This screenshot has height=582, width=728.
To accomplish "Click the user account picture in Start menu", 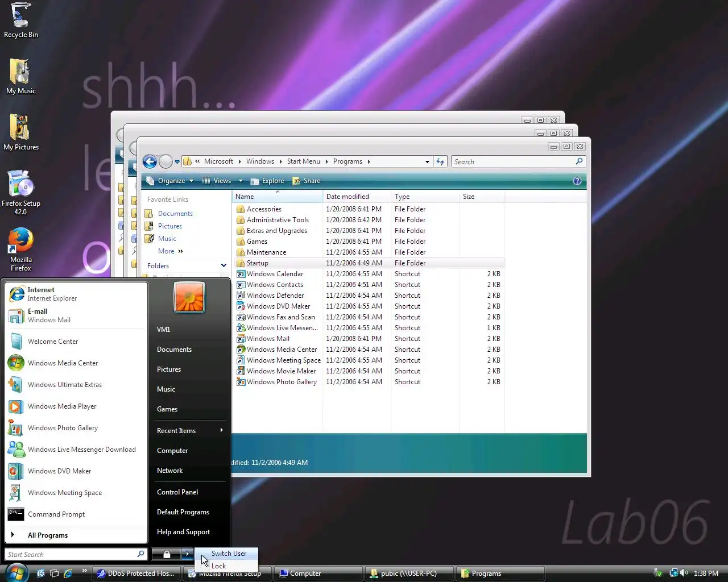I will tap(189, 297).
